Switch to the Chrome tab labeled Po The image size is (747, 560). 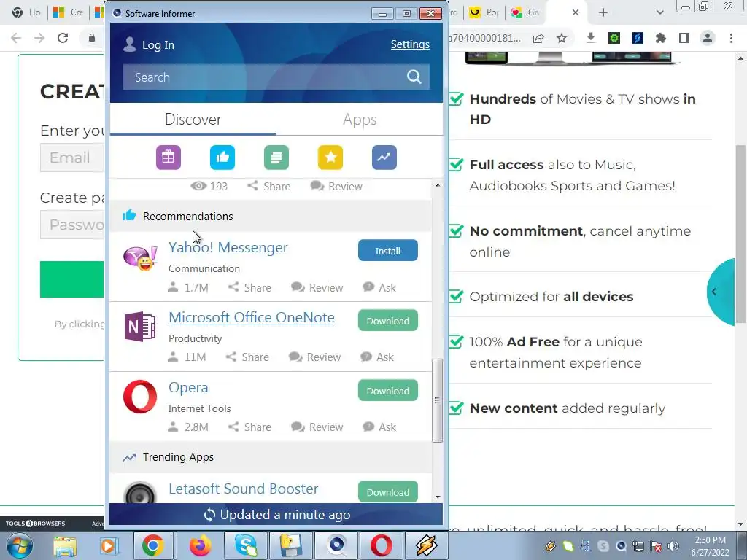click(485, 12)
